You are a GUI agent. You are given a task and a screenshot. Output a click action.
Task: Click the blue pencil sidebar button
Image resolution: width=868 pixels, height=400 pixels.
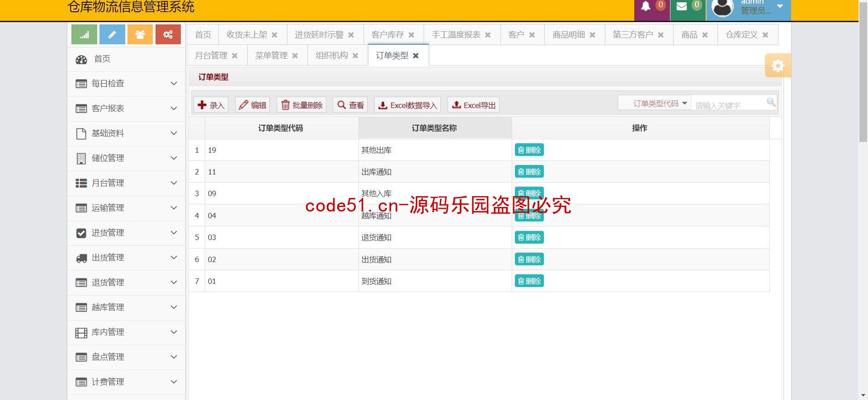tap(112, 35)
